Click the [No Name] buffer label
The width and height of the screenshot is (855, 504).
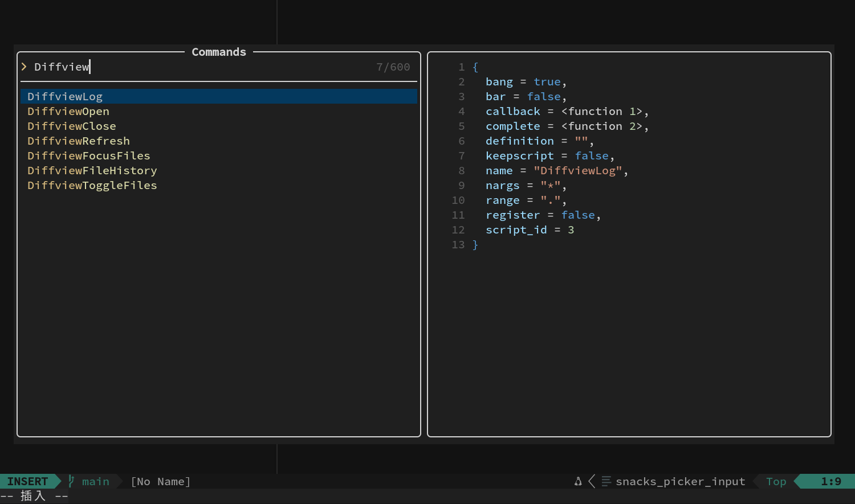tap(161, 481)
